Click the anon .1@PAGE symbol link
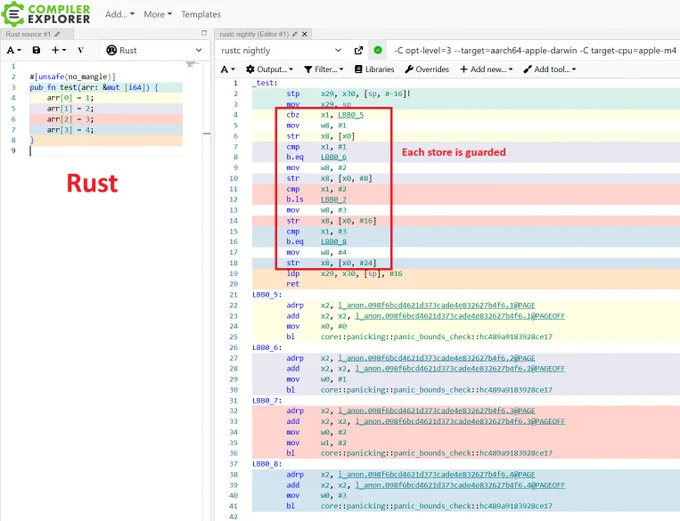 point(436,305)
